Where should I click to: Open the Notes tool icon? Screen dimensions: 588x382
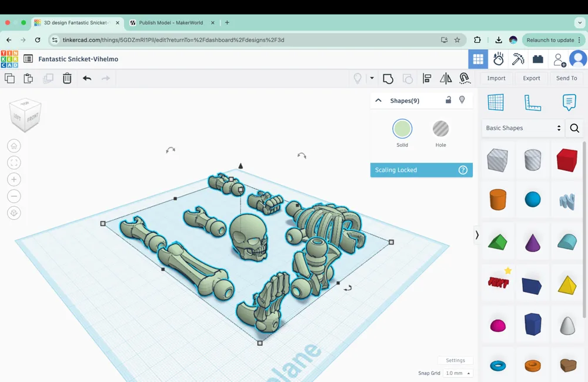coord(569,102)
